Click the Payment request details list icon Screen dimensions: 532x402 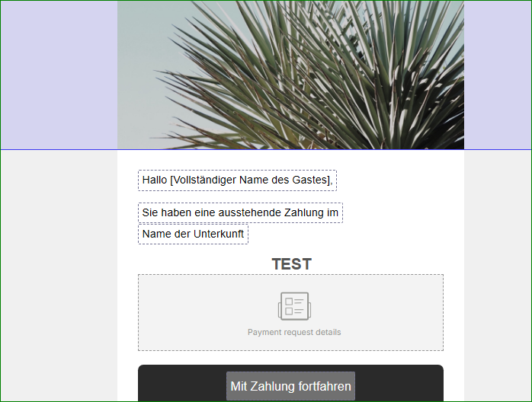pos(294,306)
